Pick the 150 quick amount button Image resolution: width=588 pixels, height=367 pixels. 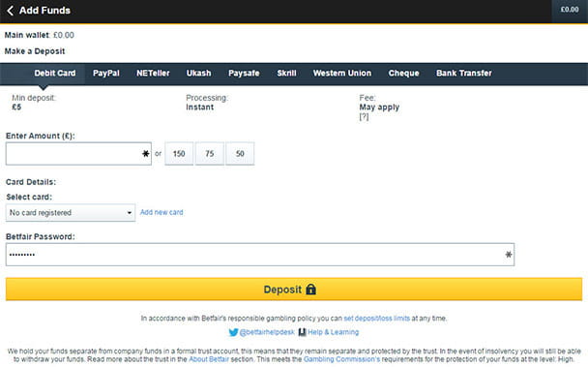click(x=179, y=154)
